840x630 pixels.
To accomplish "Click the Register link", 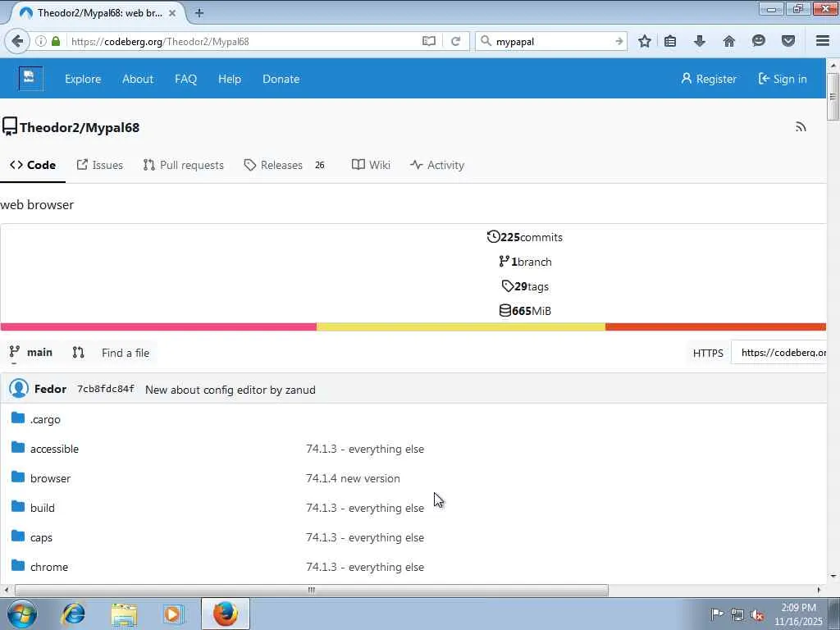I will [709, 79].
